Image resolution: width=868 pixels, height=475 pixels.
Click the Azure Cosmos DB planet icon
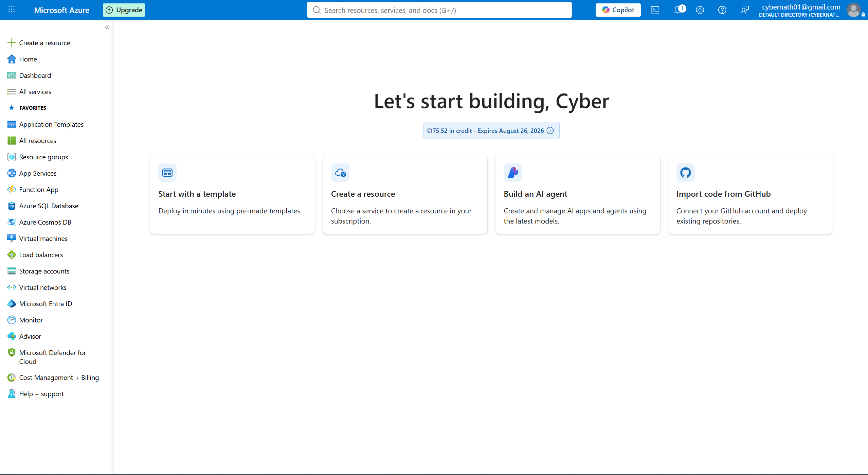[x=12, y=222]
